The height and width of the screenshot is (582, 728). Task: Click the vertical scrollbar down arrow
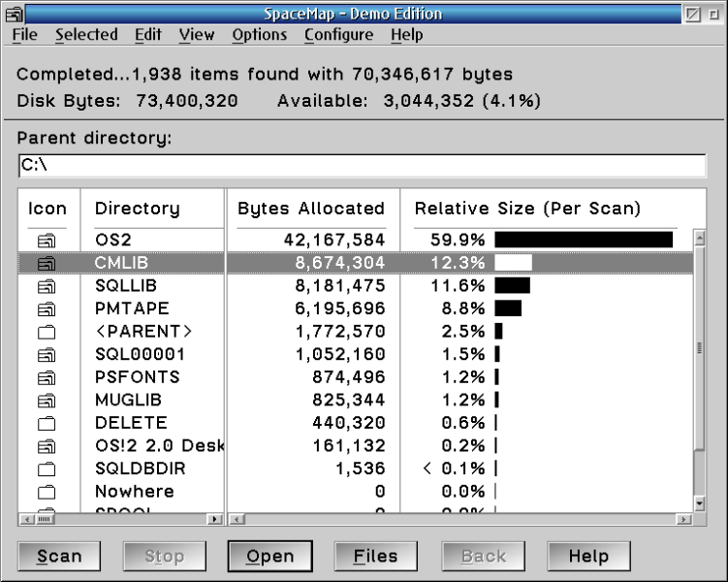pos(700,503)
